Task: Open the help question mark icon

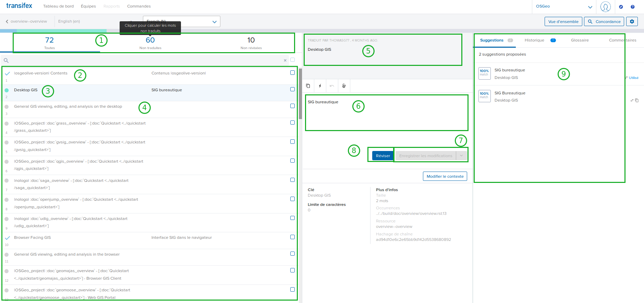Action: [x=633, y=7]
